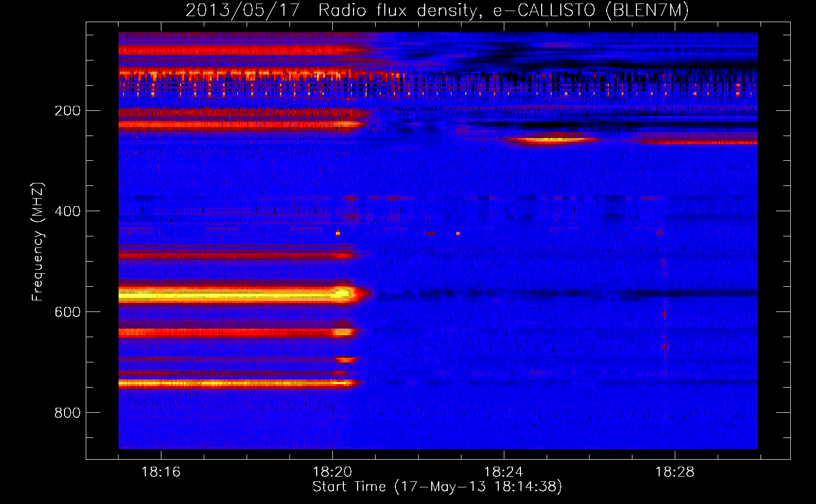
Task: Click the 18:24 time tick label
Action: (504, 472)
